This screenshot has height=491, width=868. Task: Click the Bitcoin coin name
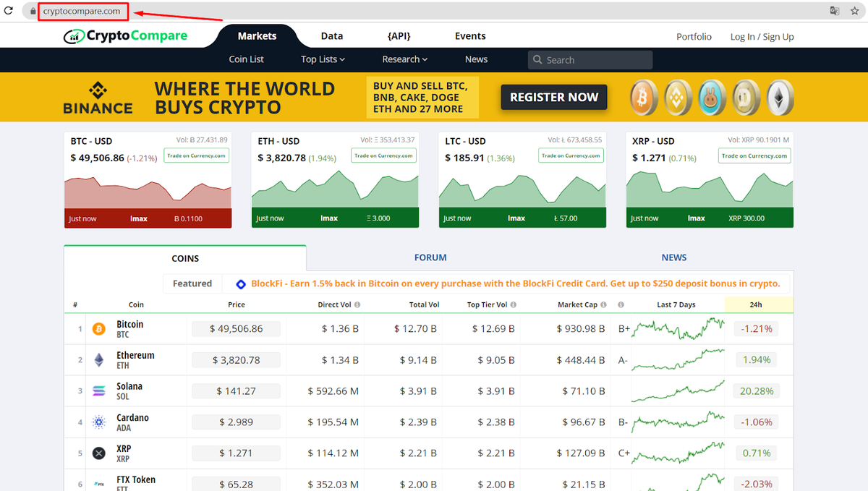[x=130, y=325]
